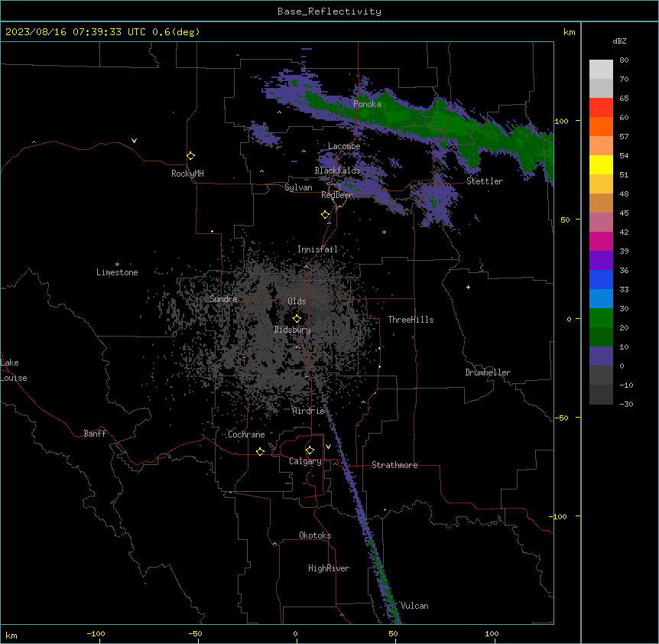The width and height of the screenshot is (659, 644).
Task: Click the Lake Louise label
Action: point(14,370)
